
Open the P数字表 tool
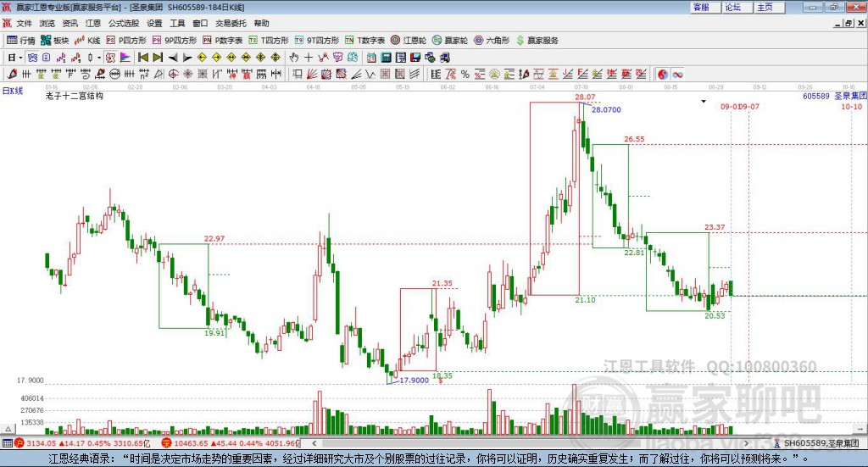click(x=223, y=41)
